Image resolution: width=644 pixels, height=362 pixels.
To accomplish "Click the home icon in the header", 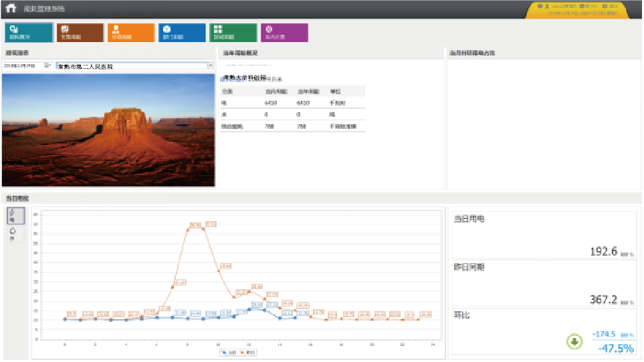I will [x=11, y=8].
